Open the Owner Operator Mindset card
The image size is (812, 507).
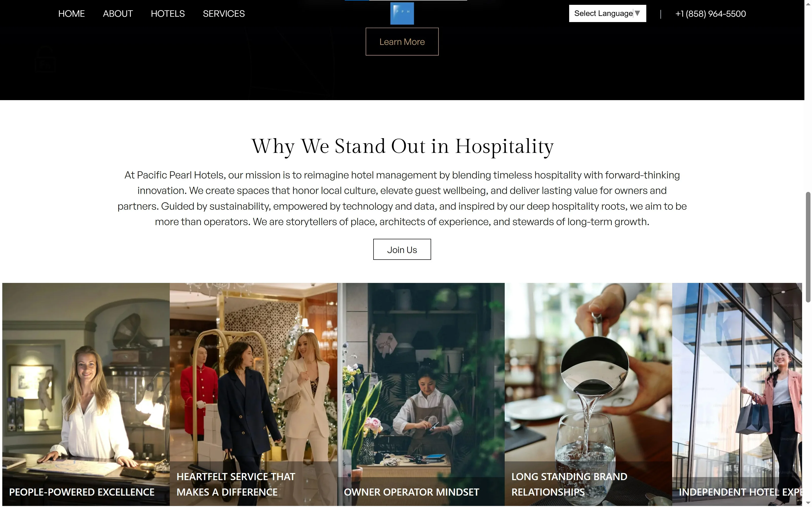click(x=421, y=394)
